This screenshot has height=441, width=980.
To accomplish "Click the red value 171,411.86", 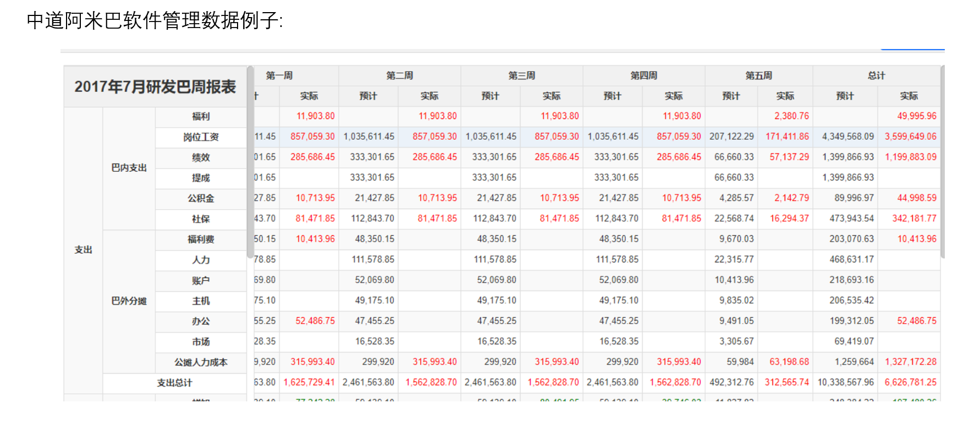I will coord(785,137).
